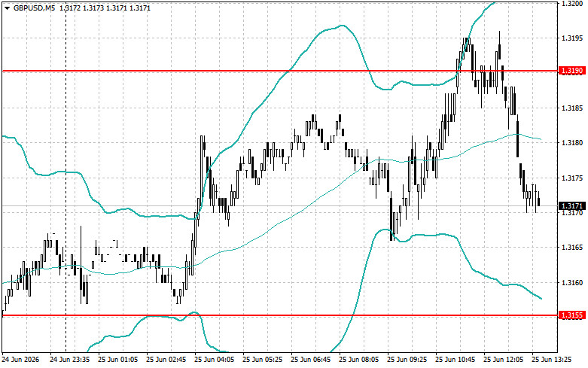Click the 25 Jun 02:45 time label

(166, 360)
